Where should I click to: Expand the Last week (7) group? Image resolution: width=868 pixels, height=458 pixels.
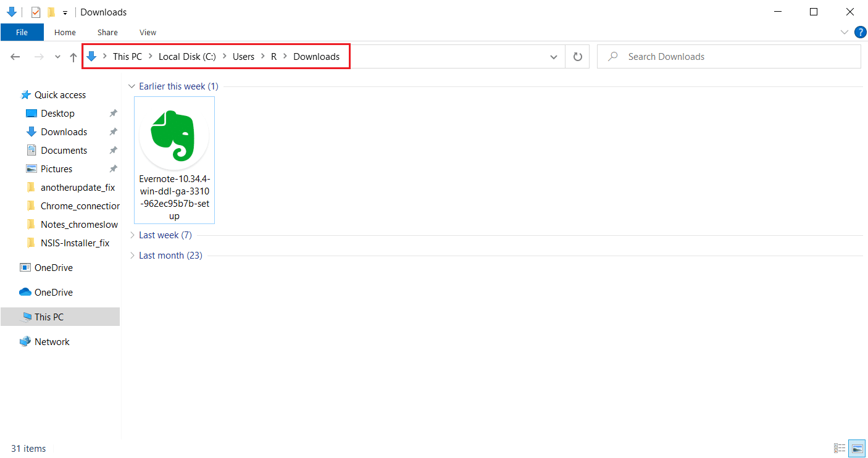[x=131, y=235]
